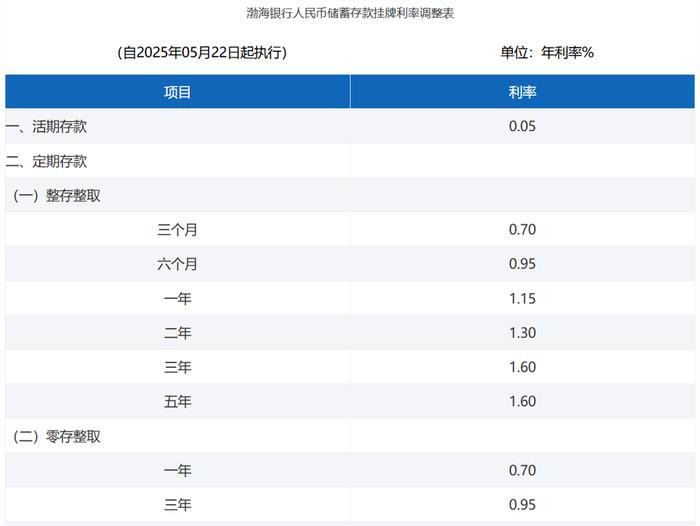Click 三年 under 零存整取
The image size is (700, 526).
click(x=177, y=505)
